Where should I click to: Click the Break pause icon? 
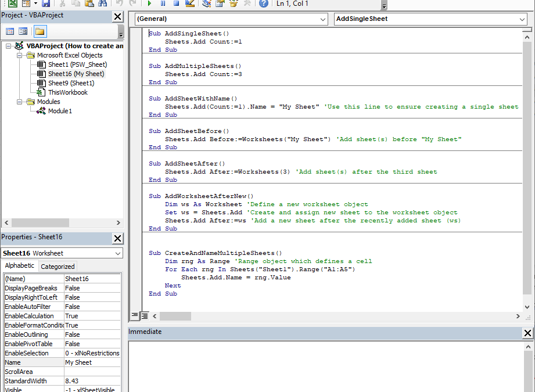click(163, 3)
